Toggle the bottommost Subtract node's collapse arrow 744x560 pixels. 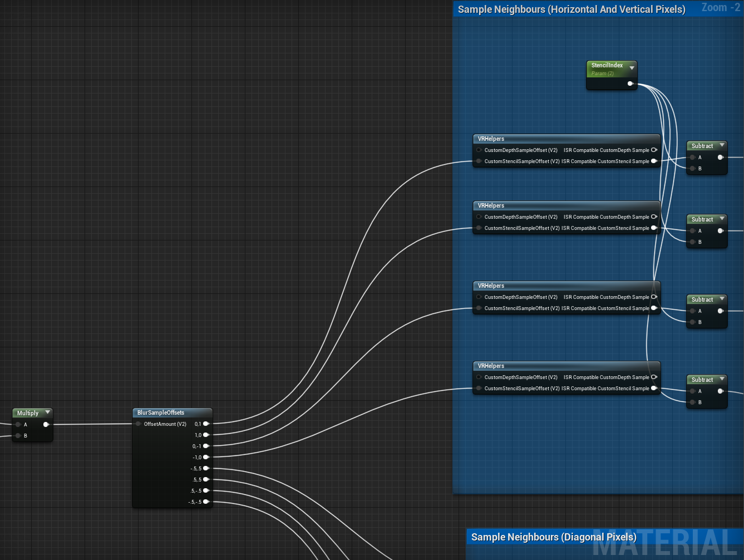click(722, 379)
